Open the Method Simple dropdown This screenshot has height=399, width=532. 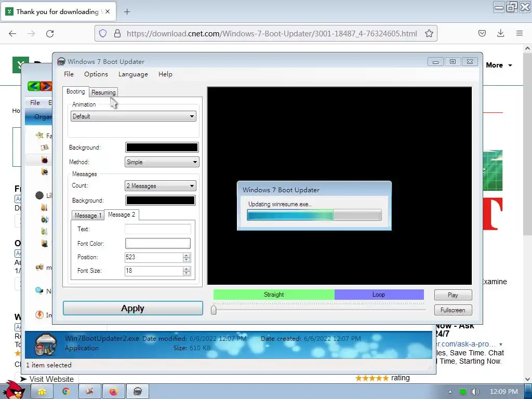point(162,162)
